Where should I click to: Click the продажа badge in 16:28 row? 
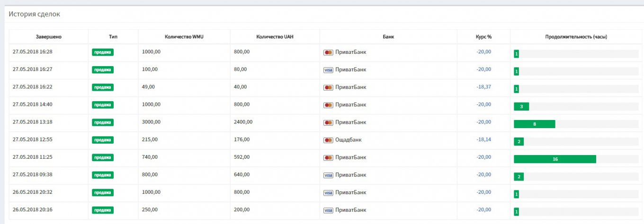pyautogui.click(x=103, y=52)
